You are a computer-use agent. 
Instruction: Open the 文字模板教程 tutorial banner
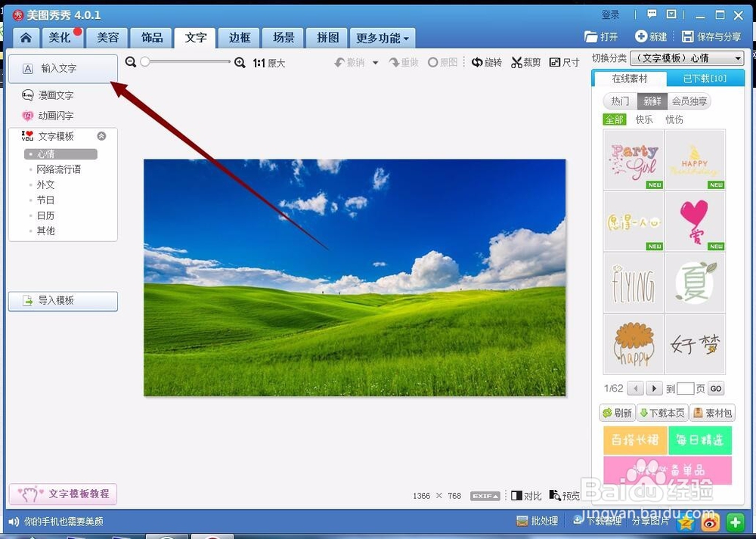point(63,494)
